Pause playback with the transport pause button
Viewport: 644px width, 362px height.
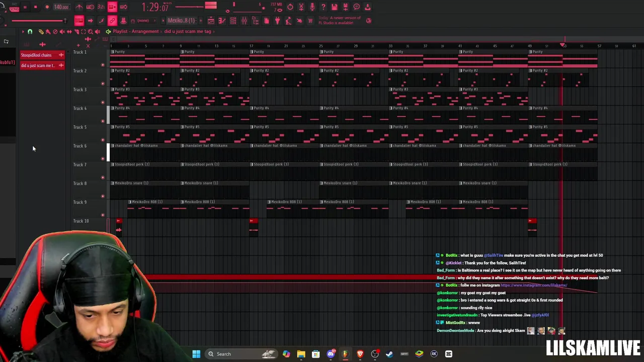25,7
